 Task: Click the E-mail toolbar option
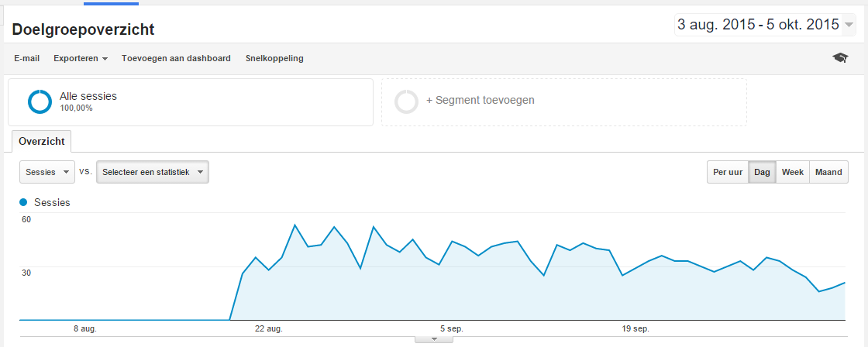click(x=27, y=58)
